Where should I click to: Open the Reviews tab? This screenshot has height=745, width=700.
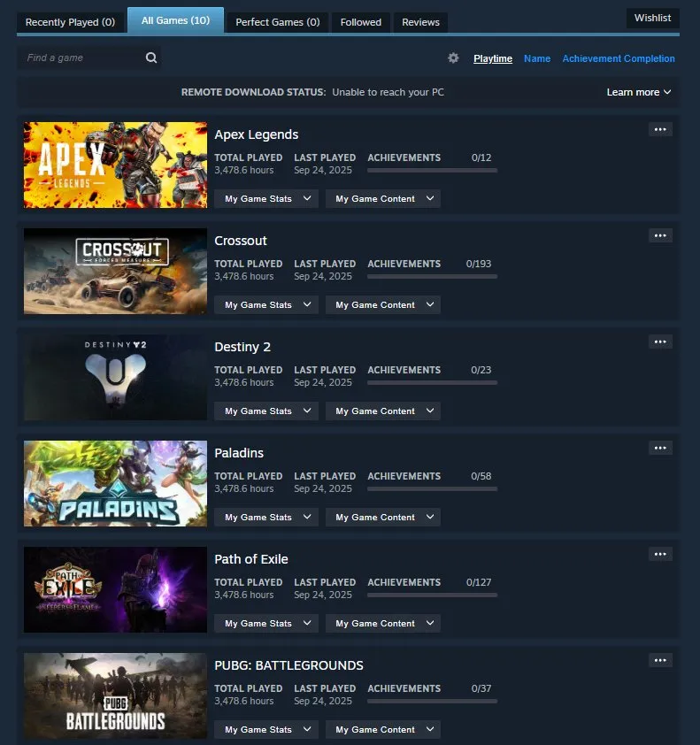[x=420, y=22]
